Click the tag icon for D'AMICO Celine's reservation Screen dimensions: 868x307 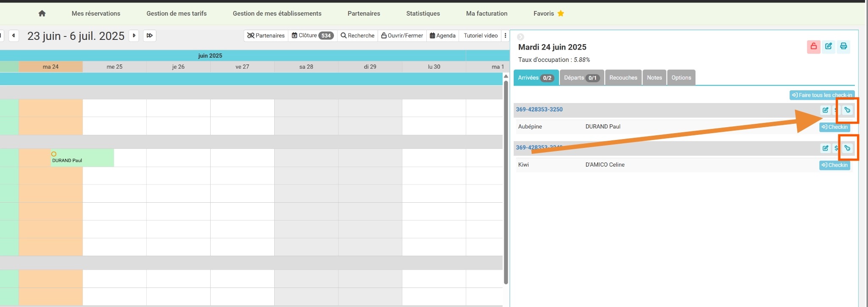[847, 148]
